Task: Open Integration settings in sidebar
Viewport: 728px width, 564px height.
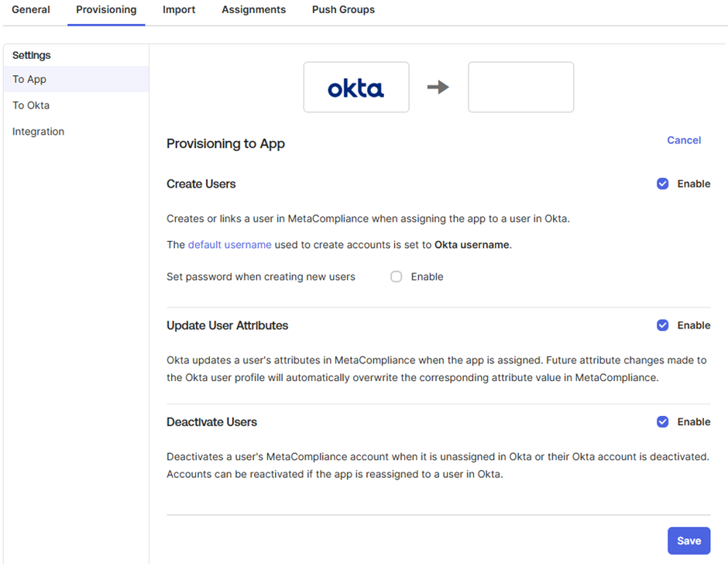Action: (x=76, y=132)
